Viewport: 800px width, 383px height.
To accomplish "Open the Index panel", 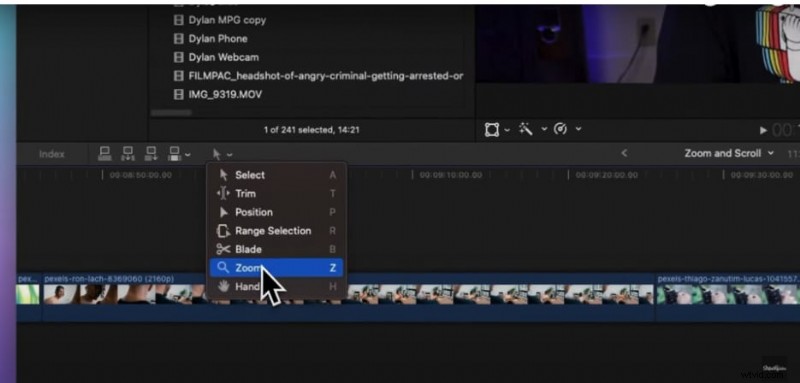I will tap(52, 154).
